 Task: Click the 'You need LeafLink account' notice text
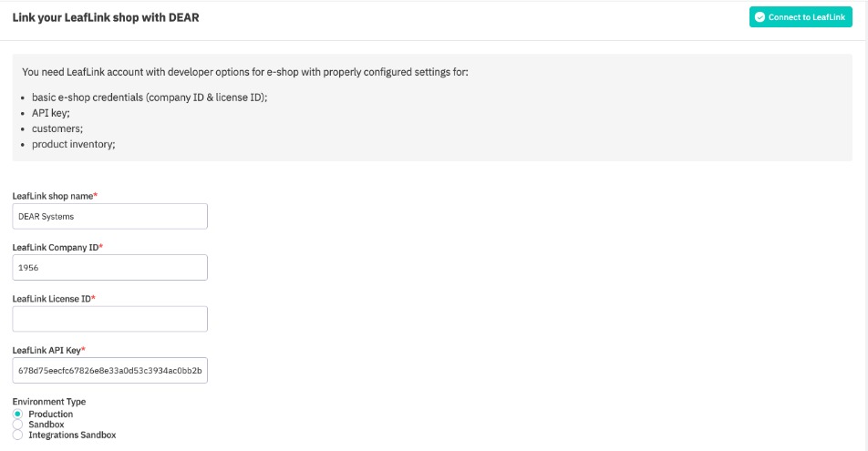244,71
